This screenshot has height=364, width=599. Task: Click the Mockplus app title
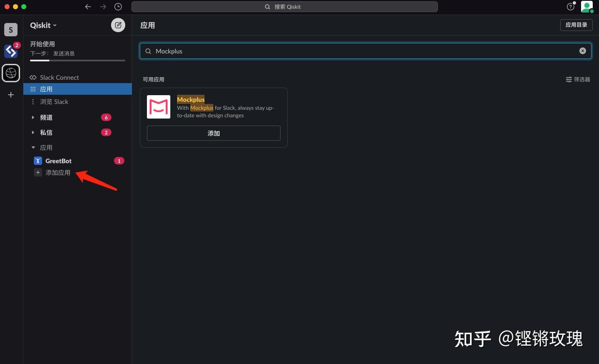click(191, 99)
